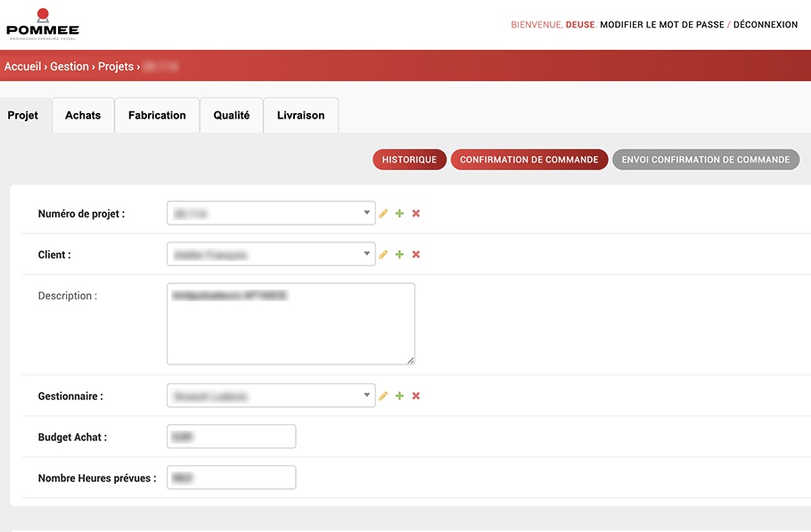Open the Numéro de projet dropdown

click(x=271, y=213)
